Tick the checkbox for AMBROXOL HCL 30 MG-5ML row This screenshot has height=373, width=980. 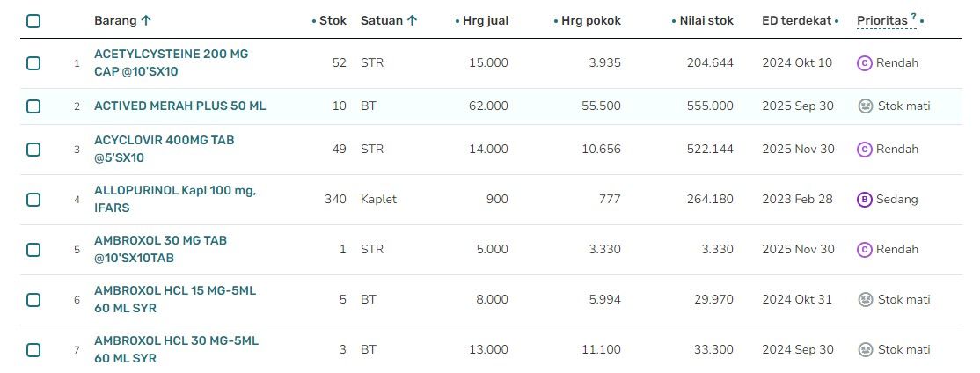point(33,350)
